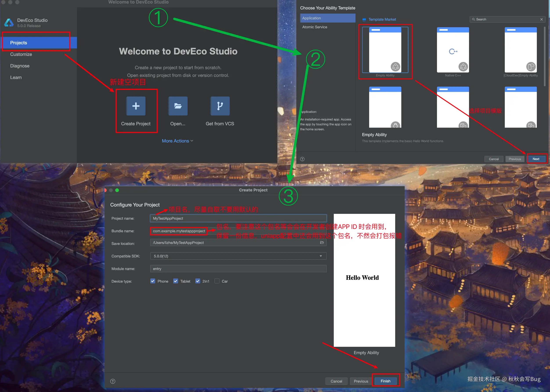Click the folder browse icon in Save location
The height and width of the screenshot is (392, 550).
pos(322,242)
